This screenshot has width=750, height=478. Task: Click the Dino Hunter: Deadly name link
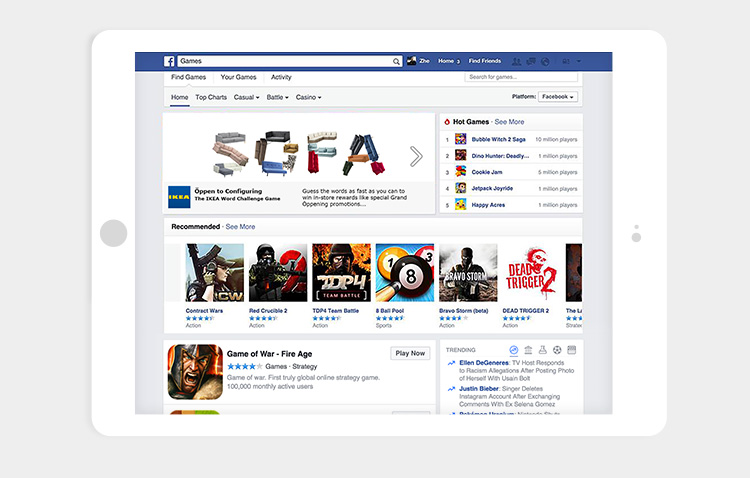500,156
